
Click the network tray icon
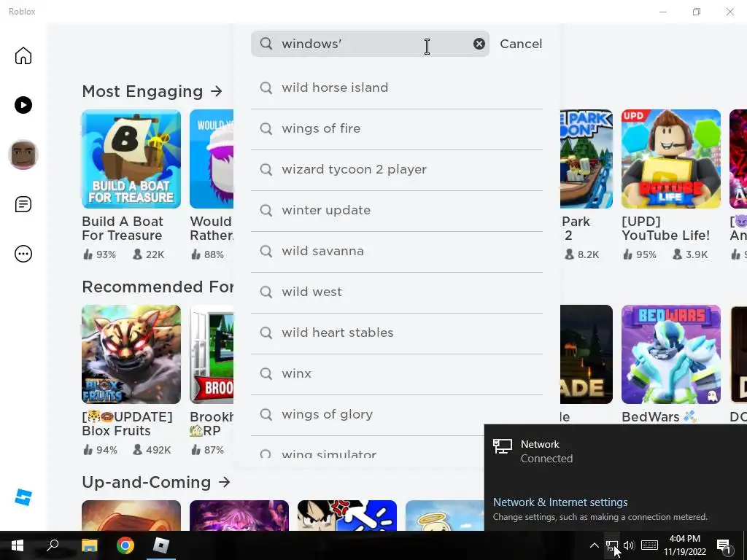pyautogui.click(x=612, y=545)
